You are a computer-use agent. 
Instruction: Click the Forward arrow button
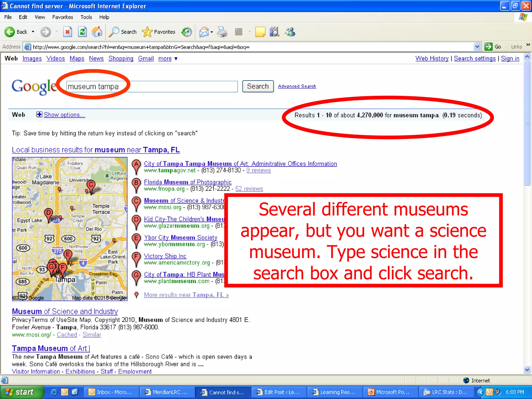click(46, 32)
